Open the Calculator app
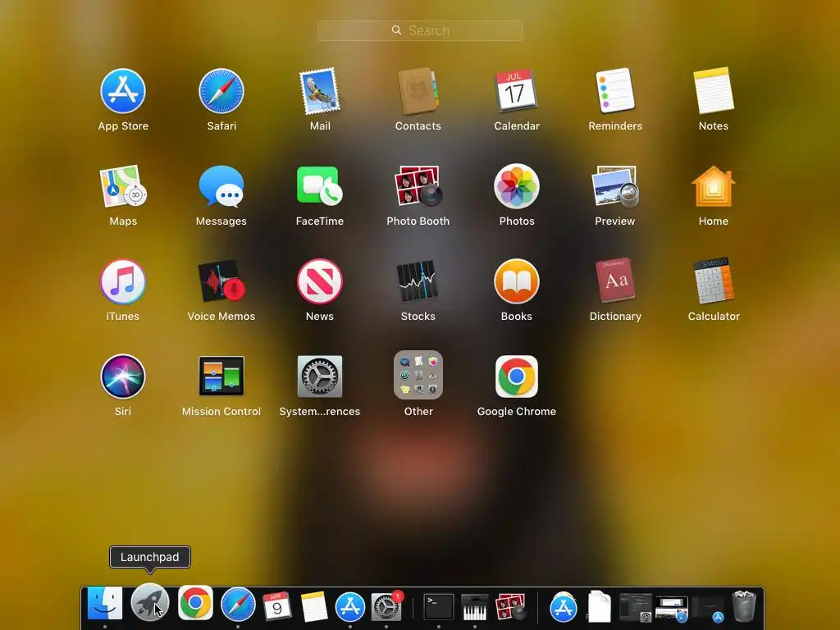Image resolution: width=840 pixels, height=630 pixels. coord(714,281)
